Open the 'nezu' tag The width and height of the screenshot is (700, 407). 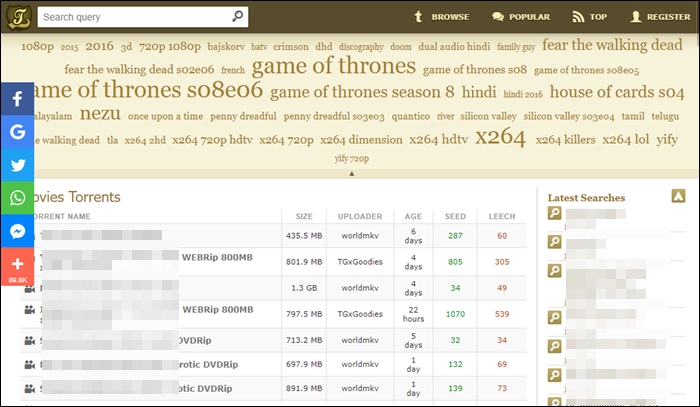pos(100,114)
